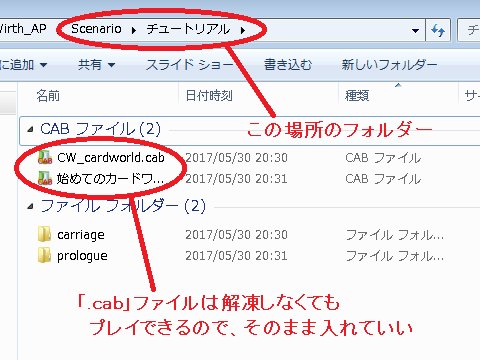Expand the arrow after Scenario in breadcrumb
This screenshot has height=360, width=480.
(134, 30)
